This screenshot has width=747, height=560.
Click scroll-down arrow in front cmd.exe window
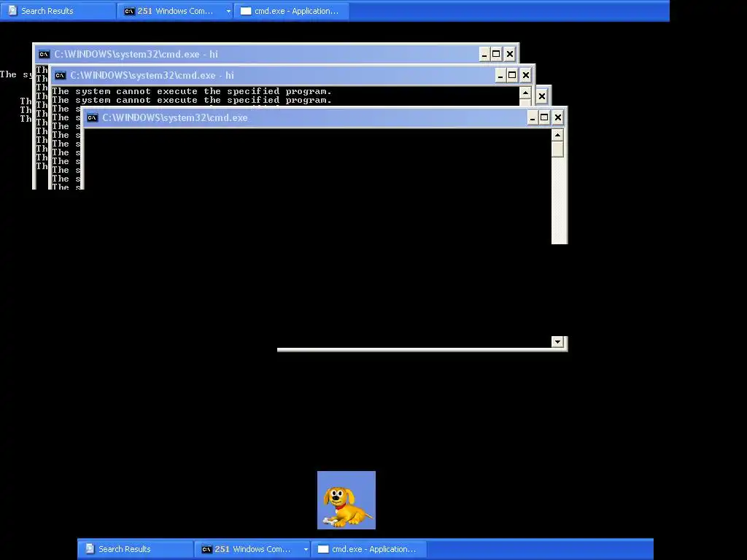coord(557,342)
